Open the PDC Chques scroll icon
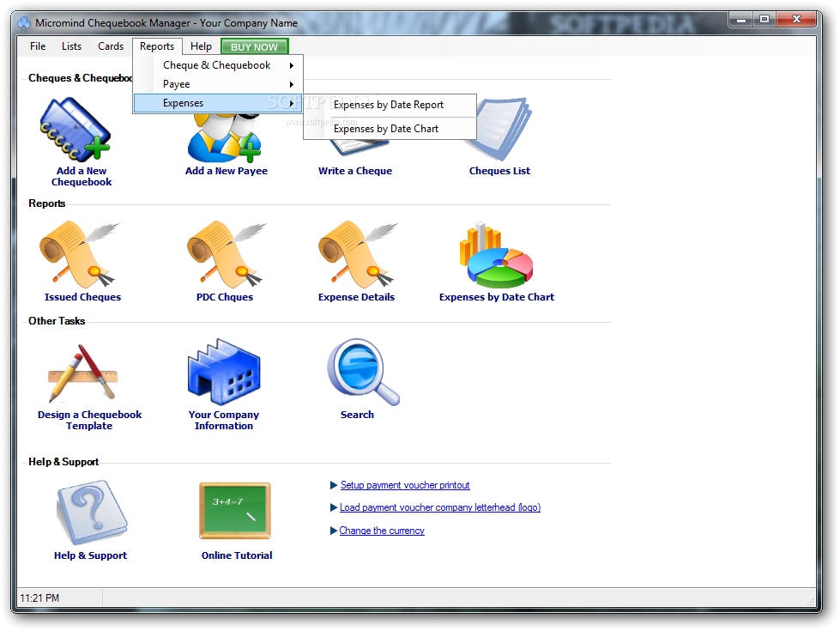 (x=227, y=254)
